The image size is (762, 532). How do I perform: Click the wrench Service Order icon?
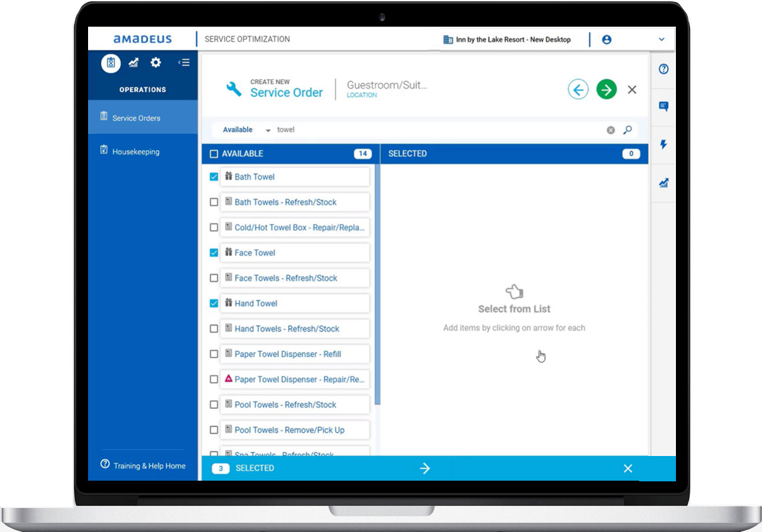(234, 89)
